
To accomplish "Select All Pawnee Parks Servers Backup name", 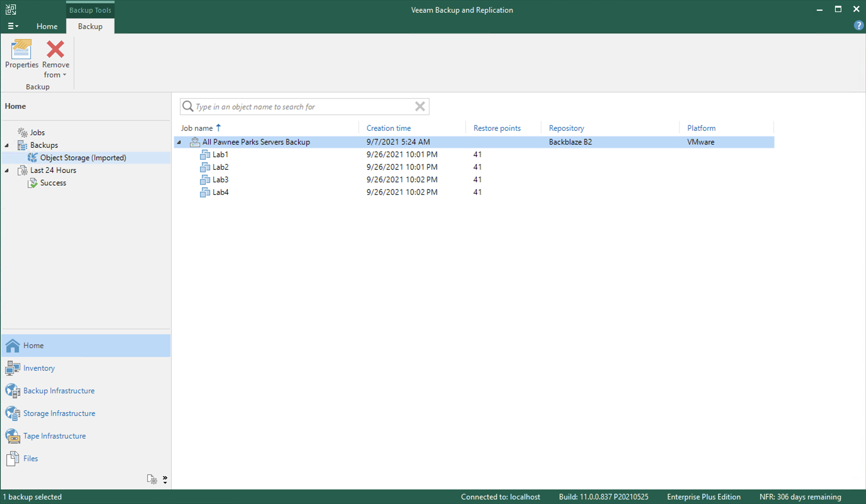I will point(256,142).
